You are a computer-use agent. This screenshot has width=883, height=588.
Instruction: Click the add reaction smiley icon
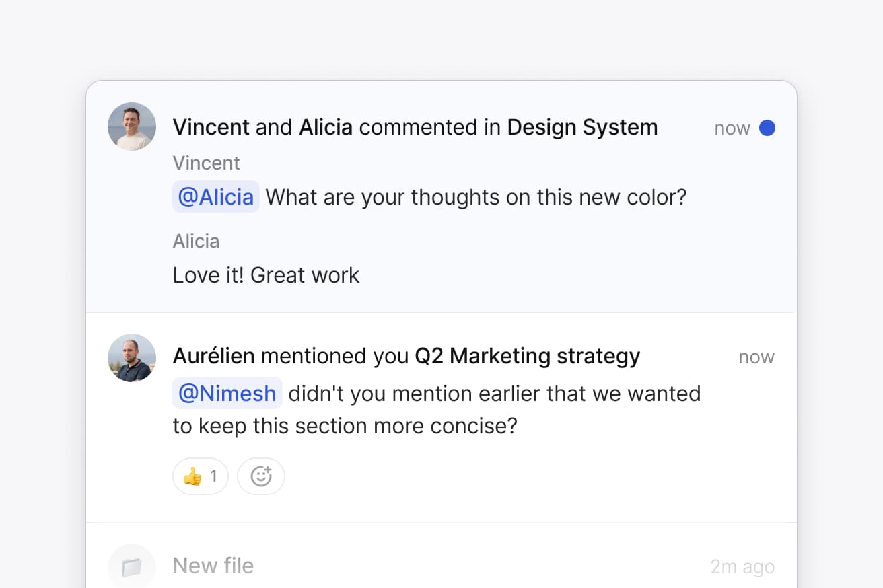[261, 476]
